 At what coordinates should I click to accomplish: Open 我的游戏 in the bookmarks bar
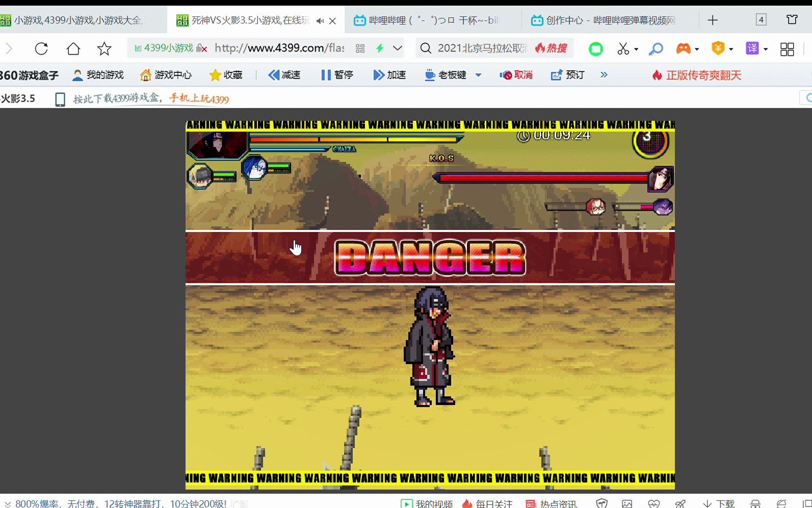[x=98, y=75]
